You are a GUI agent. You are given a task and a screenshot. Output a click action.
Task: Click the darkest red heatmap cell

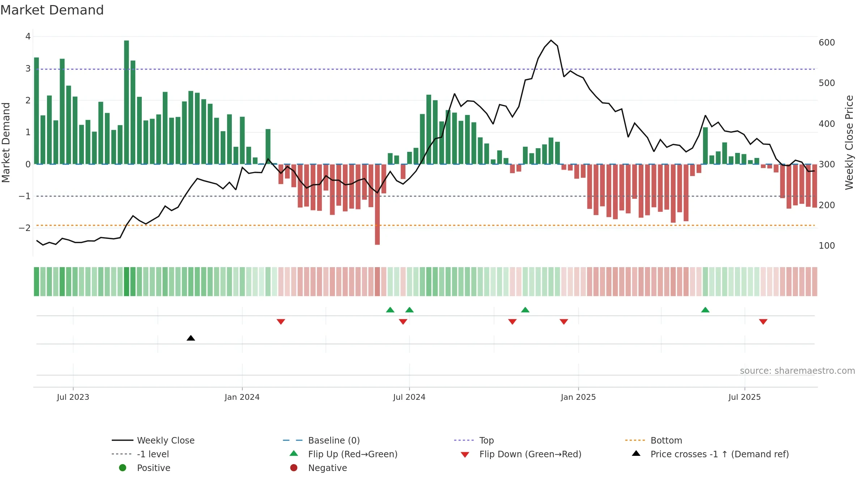tap(378, 282)
